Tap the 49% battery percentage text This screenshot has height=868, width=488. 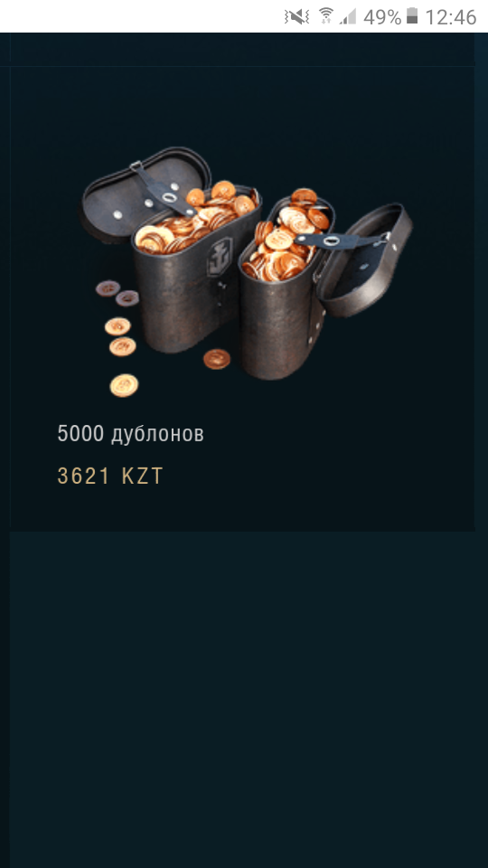382,17
